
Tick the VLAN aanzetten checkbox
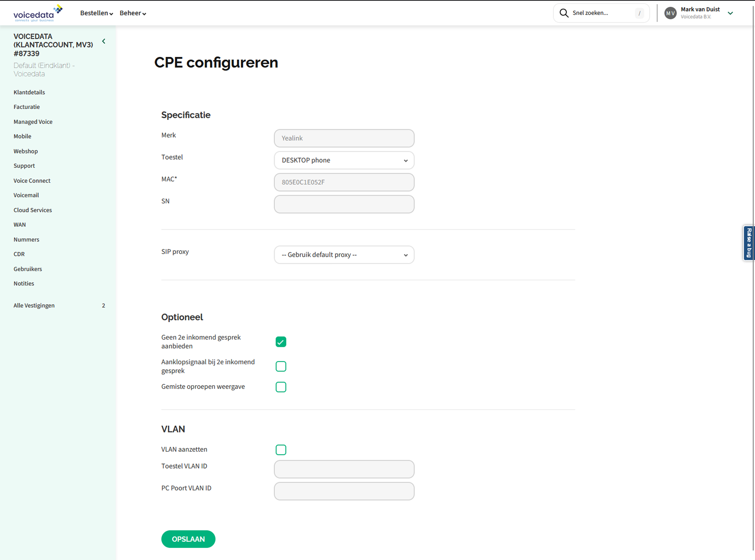[281, 450]
